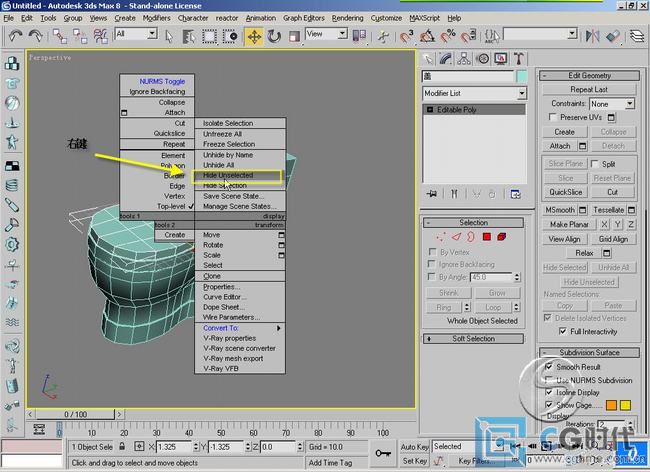Toggle the Percent Snap icon
The image size is (650, 472).
tap(448, 36)
